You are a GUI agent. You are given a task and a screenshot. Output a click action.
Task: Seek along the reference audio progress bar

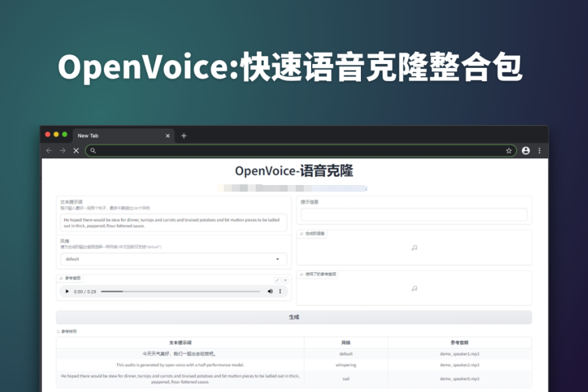(180, 292)
